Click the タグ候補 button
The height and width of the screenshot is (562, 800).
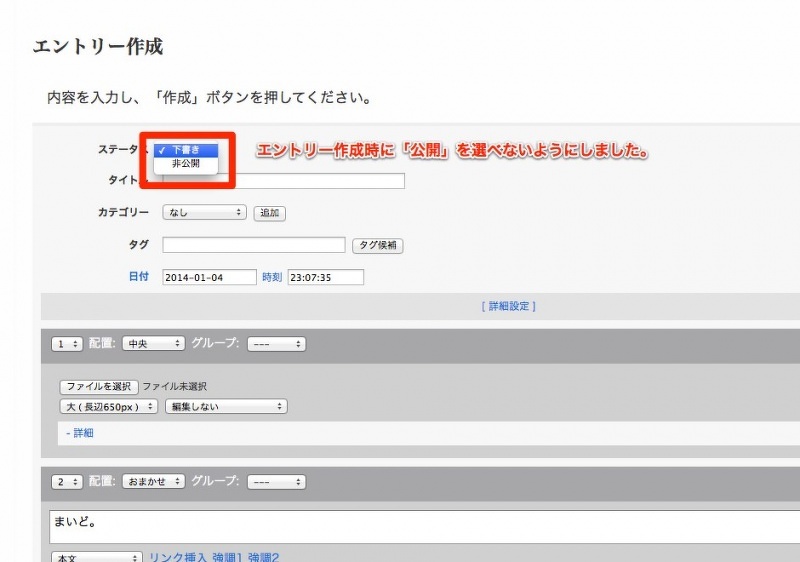378,245
